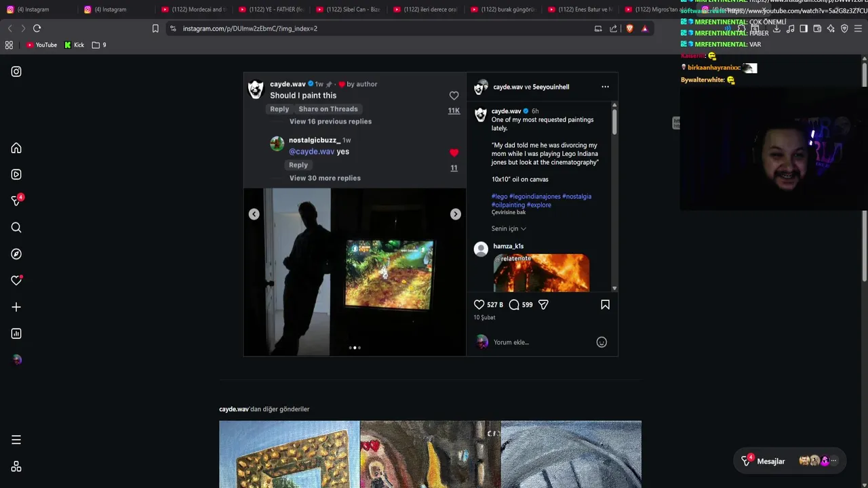This screenshot has height=488, width=868.
Task: Open the professional dashboard chart icon
Action: click(x=16, y=333)
